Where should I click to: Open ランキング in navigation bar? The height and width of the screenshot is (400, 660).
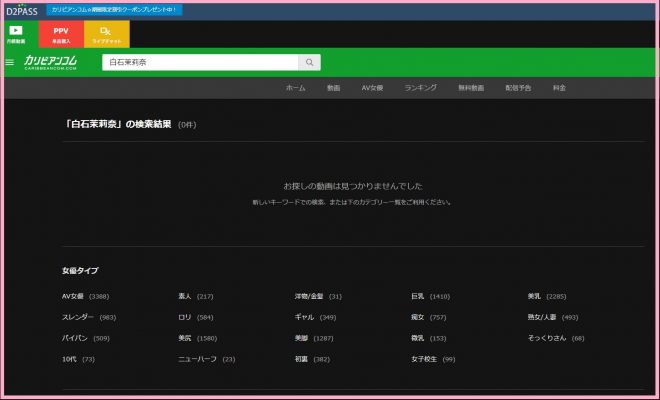[x=420, y=88]
